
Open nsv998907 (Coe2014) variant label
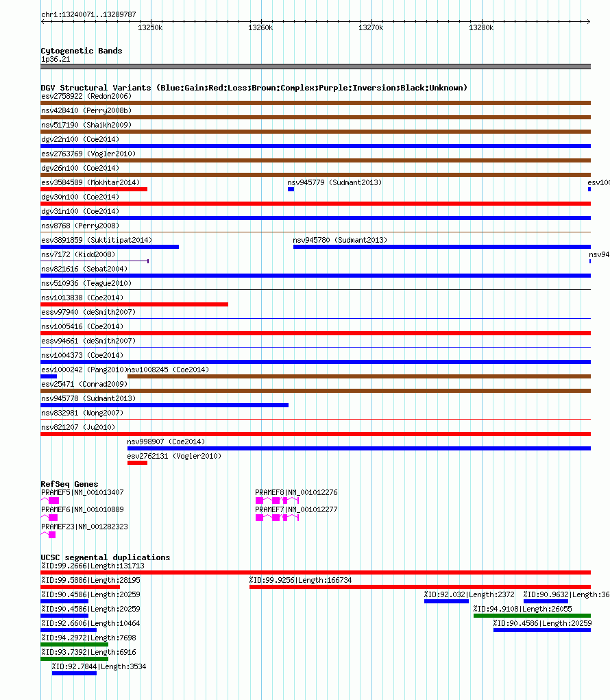click(166, 442)
